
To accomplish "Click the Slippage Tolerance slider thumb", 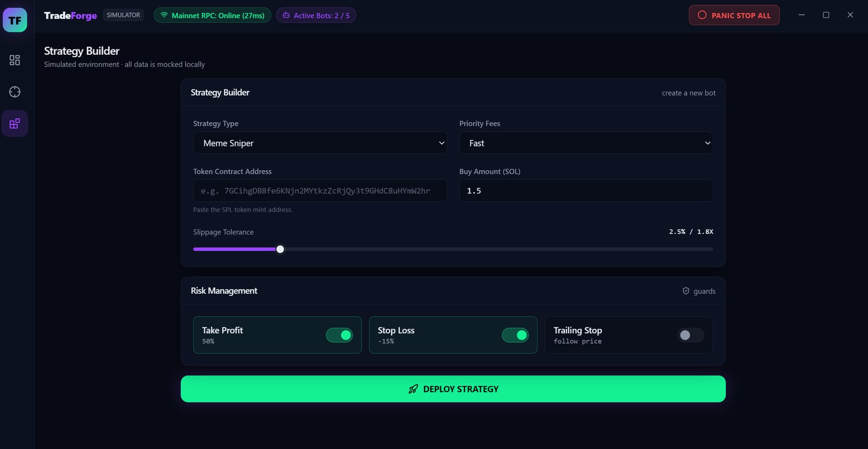I will tap(280, 249).
